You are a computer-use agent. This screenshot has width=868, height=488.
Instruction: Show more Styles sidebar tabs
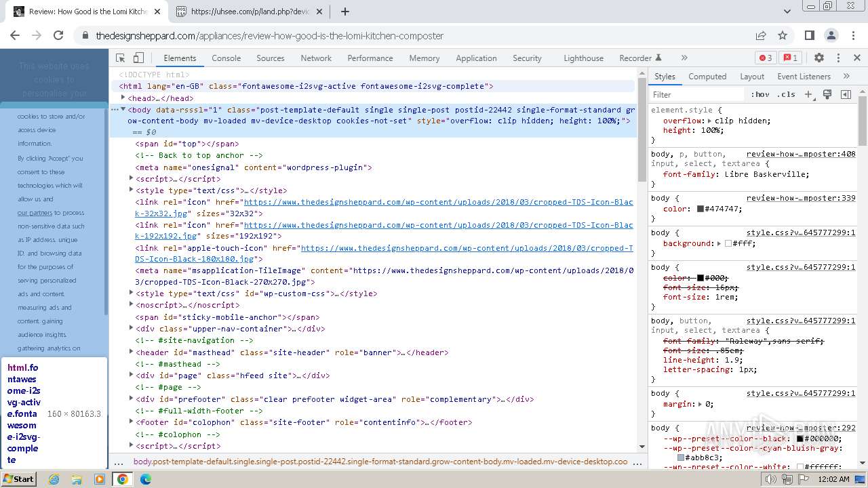coord(846,77)
